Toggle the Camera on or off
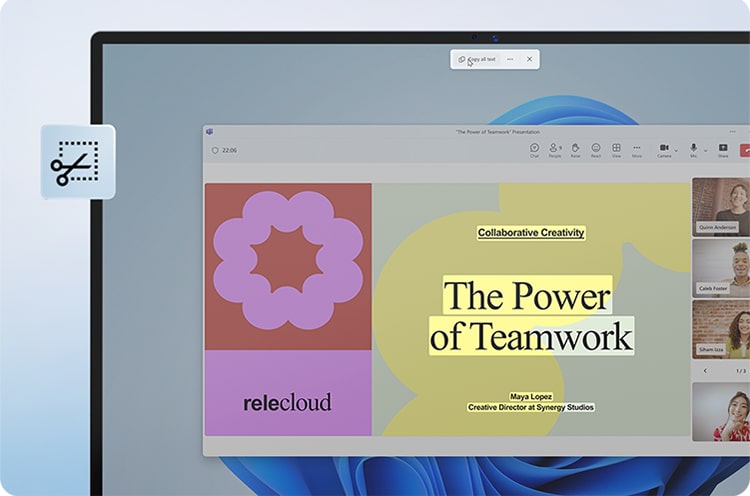750x496 pixels. pyautogui.click(x=663, y=149)
